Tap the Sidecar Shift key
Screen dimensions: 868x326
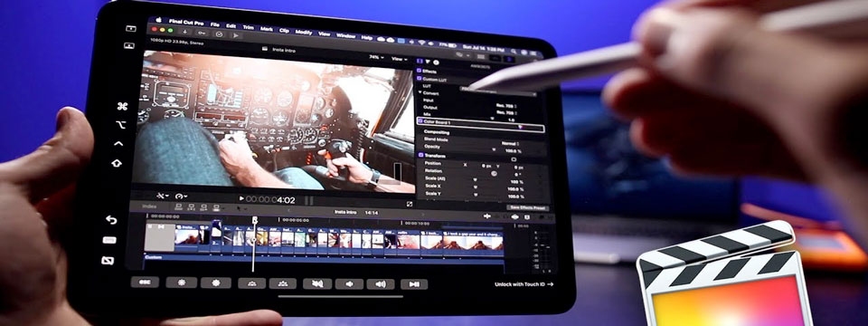pos(117,162)
